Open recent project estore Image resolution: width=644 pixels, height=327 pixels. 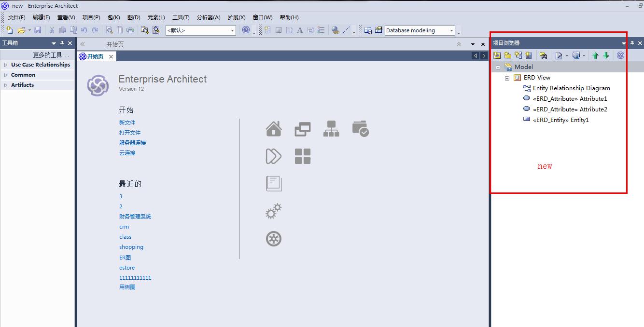127,268
